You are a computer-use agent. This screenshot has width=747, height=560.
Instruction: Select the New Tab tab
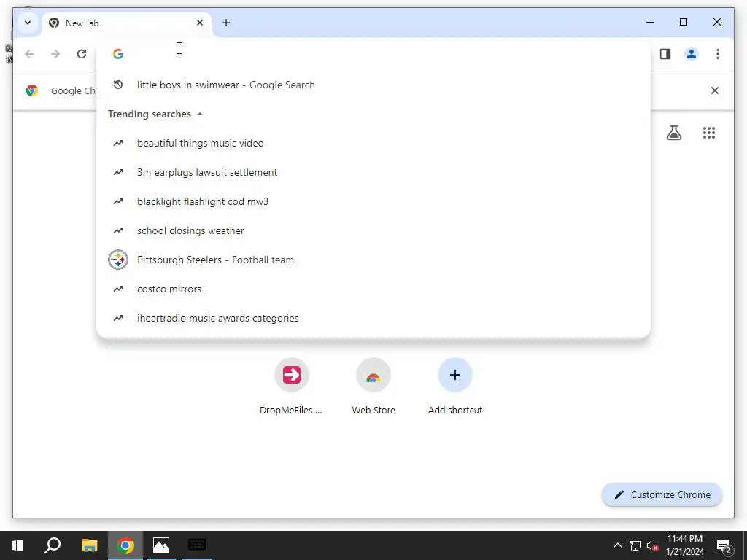(x=127, y=23)
